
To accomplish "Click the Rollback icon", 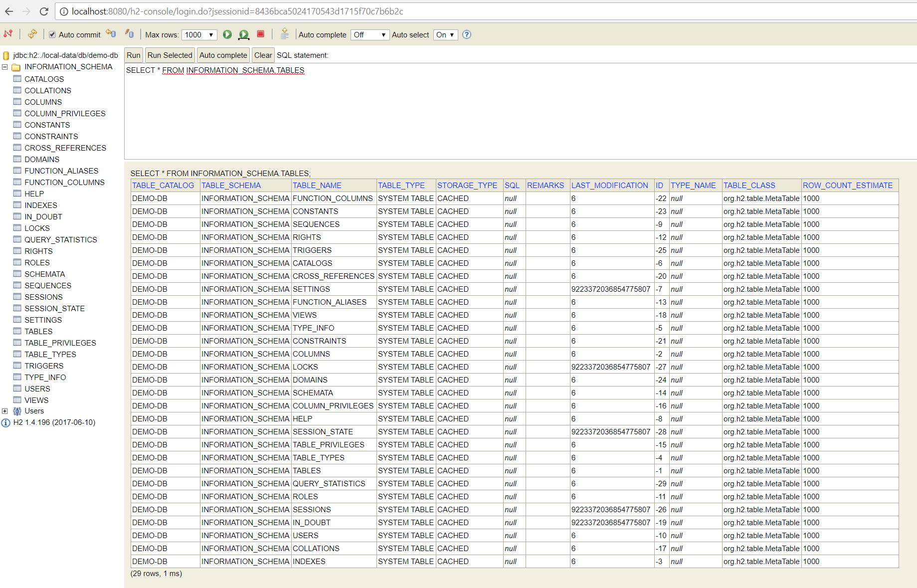I will tap(111, 34).
